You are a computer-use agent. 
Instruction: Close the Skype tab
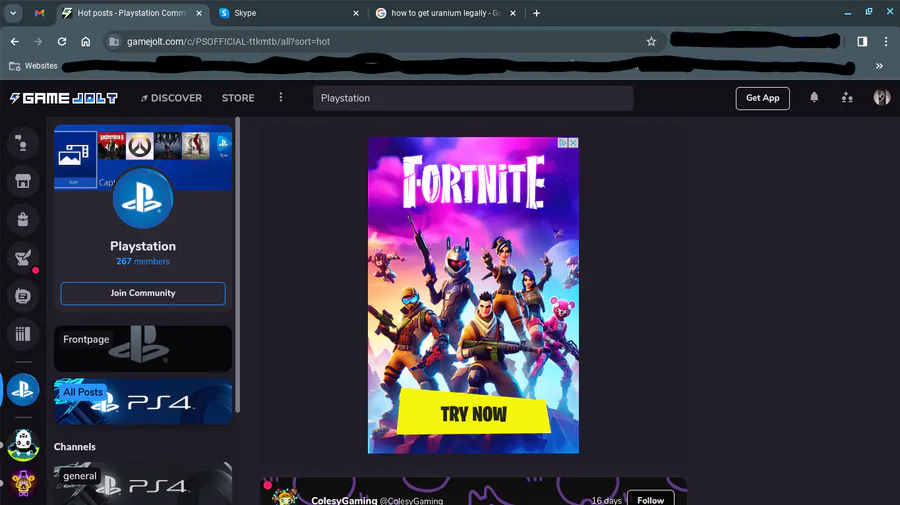(356, 13)
